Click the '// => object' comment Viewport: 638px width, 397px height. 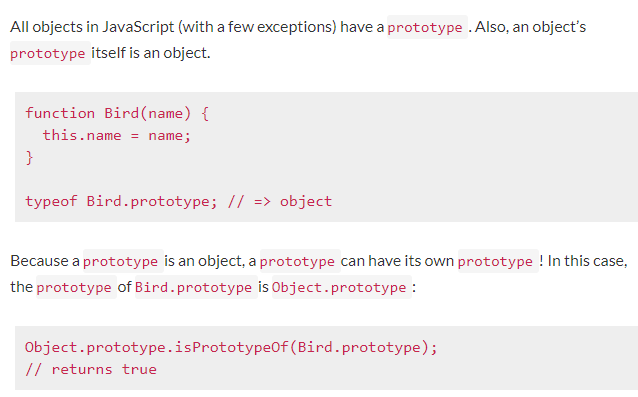[x=280, y=201]
